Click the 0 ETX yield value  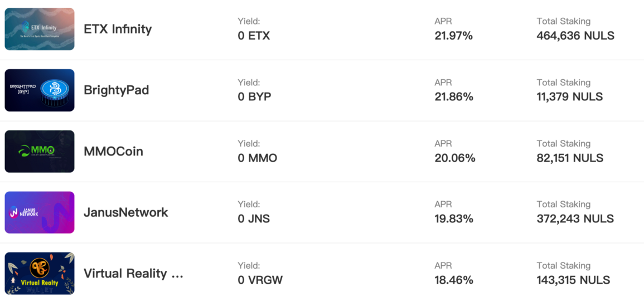(x=254, y=36)
